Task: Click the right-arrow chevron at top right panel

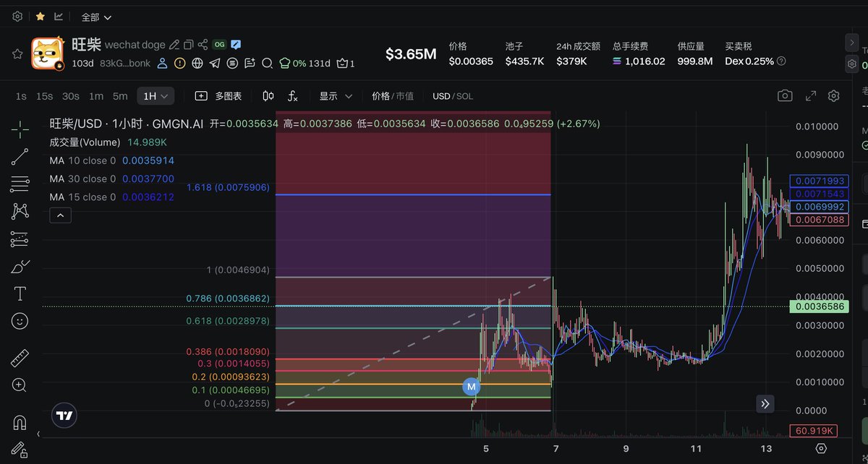Action: (x=852, y=43)
